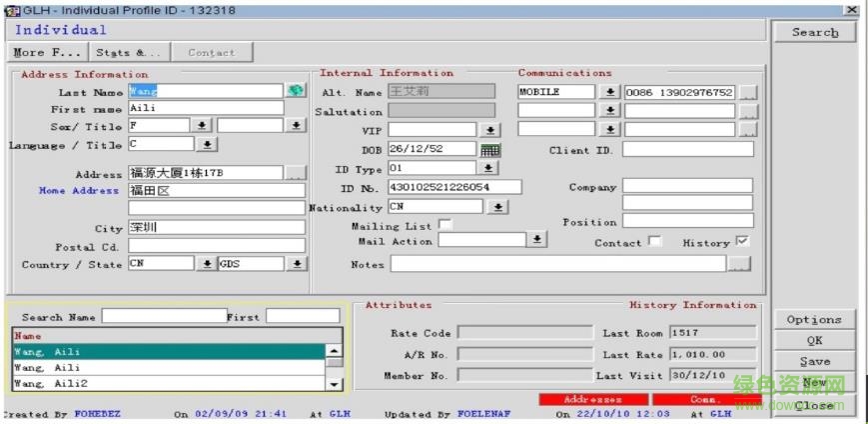Expand the MOBILE communication type dropdown

click(610, 92)
